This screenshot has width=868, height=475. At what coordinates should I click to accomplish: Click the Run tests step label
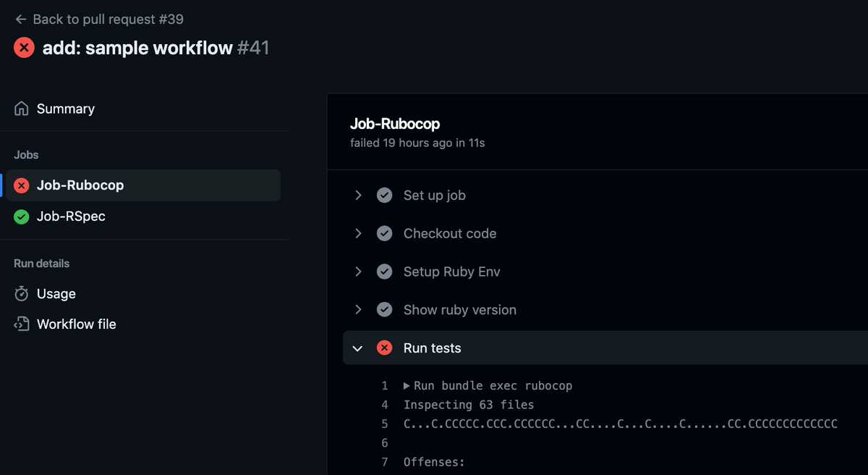pos(433,348)
